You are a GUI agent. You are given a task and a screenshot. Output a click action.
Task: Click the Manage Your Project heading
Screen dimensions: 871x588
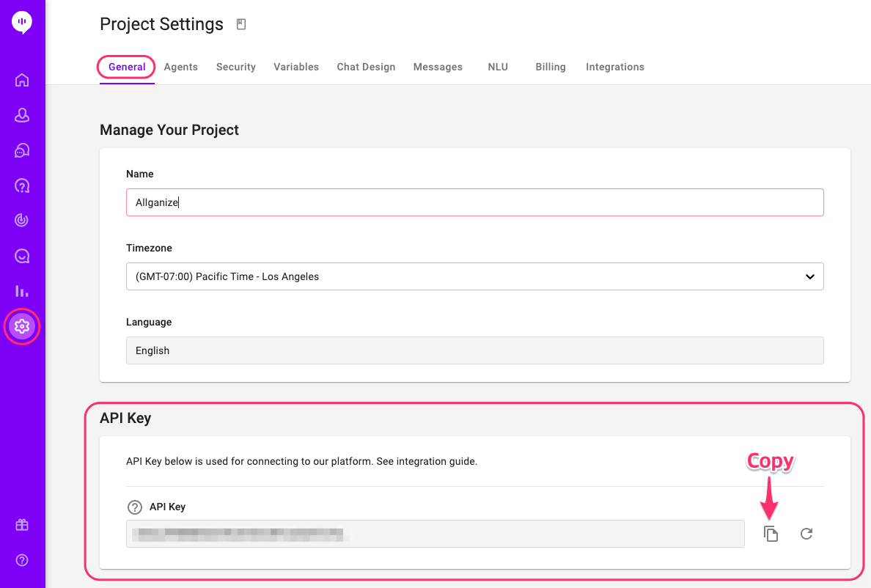(169, 130)
